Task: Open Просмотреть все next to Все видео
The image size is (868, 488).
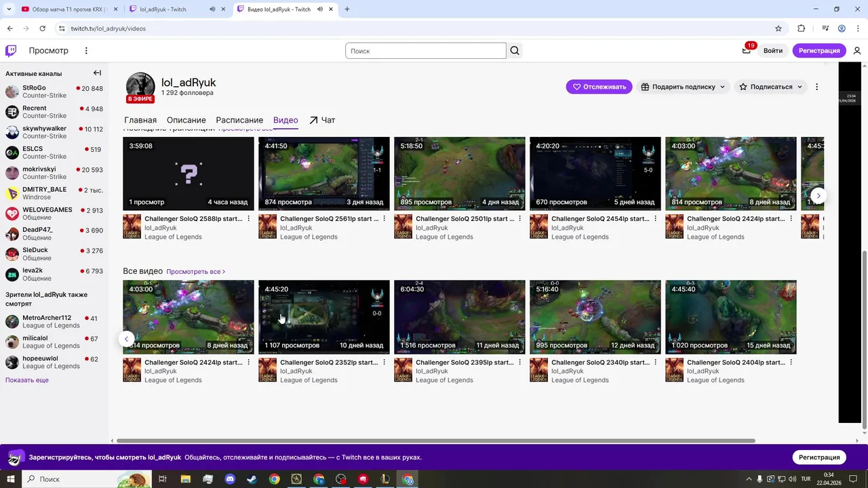Action: coord(195,271)
